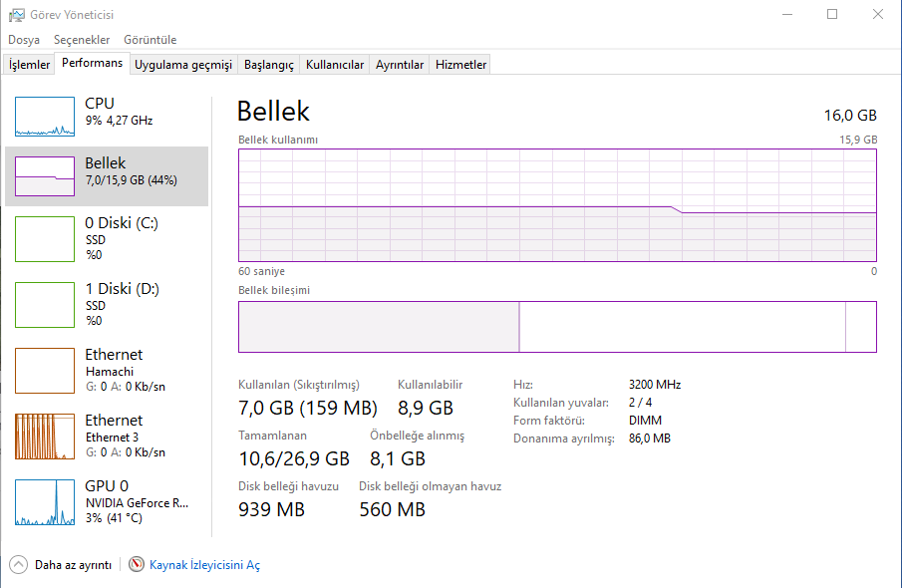Screen dimensions: 902x588
Task: Select the GPU 0 NVIDIA GeForce graph
Action: pos(45,502)
